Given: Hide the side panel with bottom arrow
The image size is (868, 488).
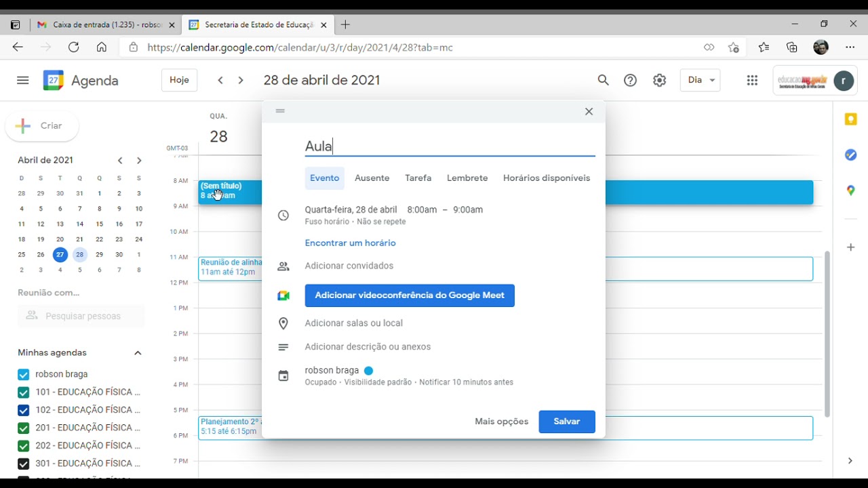Looking at the screenshot, I should pos(850,461).
